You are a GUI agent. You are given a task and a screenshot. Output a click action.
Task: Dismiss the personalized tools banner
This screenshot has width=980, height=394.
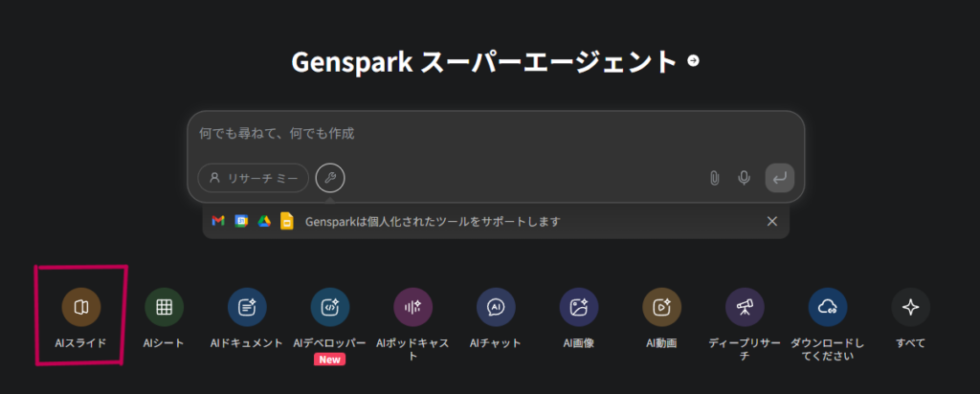[772, 221]
